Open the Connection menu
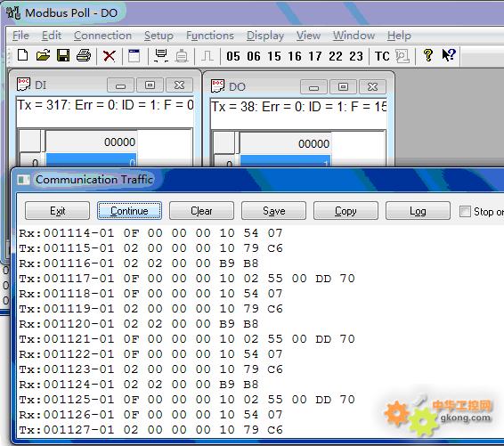 point(103,36)
